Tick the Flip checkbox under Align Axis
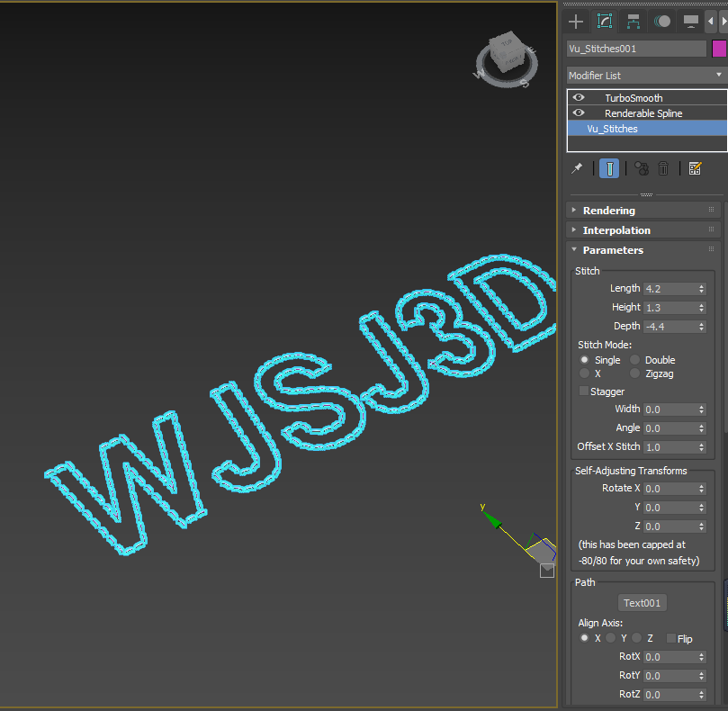The width and height of the screenshot is (728, 711). (x=670, y=638)
